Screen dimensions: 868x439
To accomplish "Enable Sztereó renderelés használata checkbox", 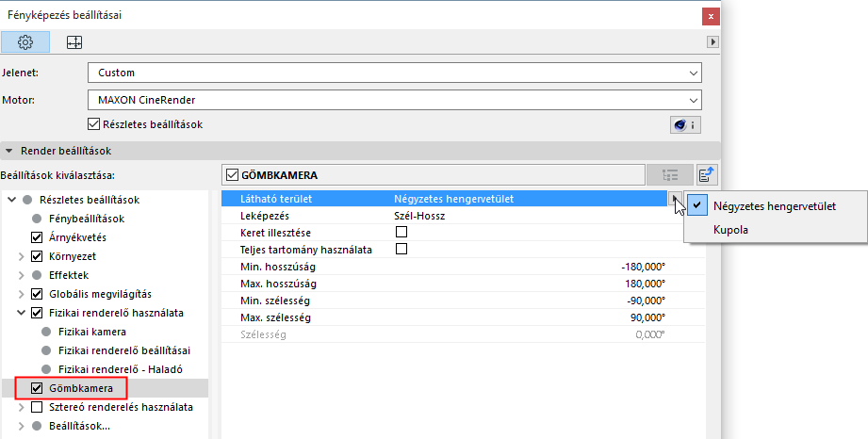I will click(x=37, y=407).
